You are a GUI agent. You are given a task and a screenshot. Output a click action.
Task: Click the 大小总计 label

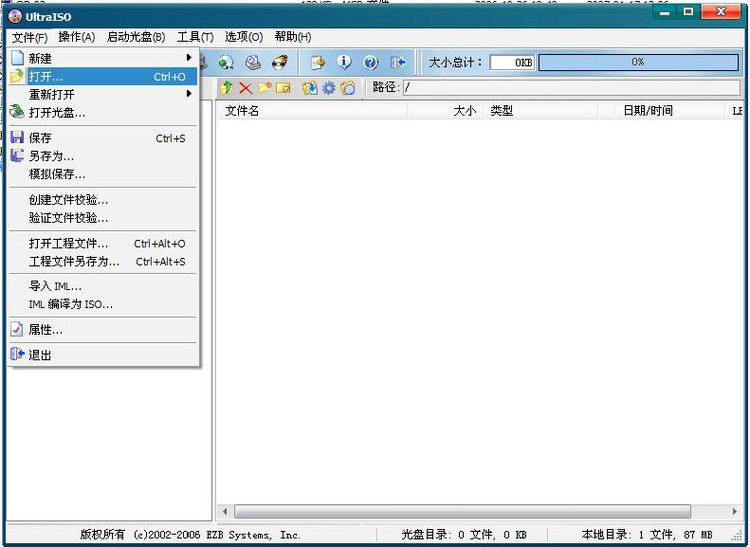coord(455,62)
